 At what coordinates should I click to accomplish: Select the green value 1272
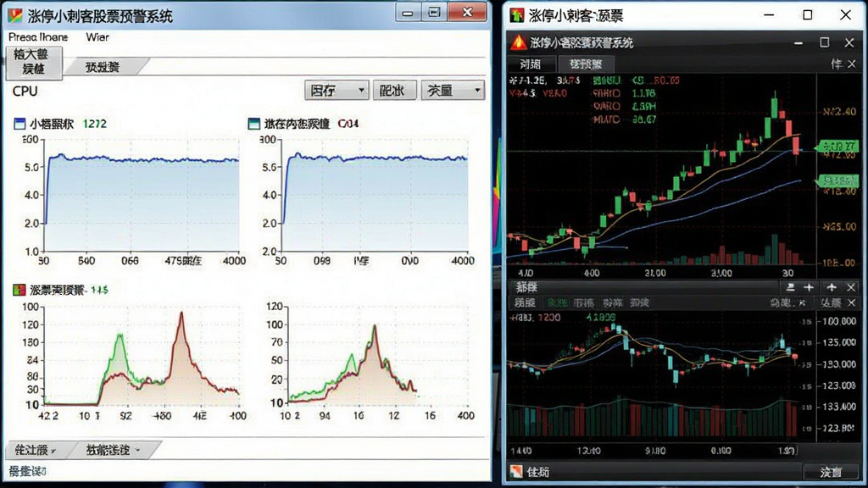pos(95,124)
